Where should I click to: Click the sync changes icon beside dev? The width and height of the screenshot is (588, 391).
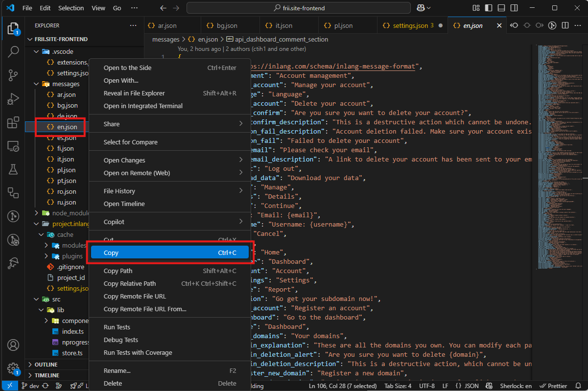46,386
